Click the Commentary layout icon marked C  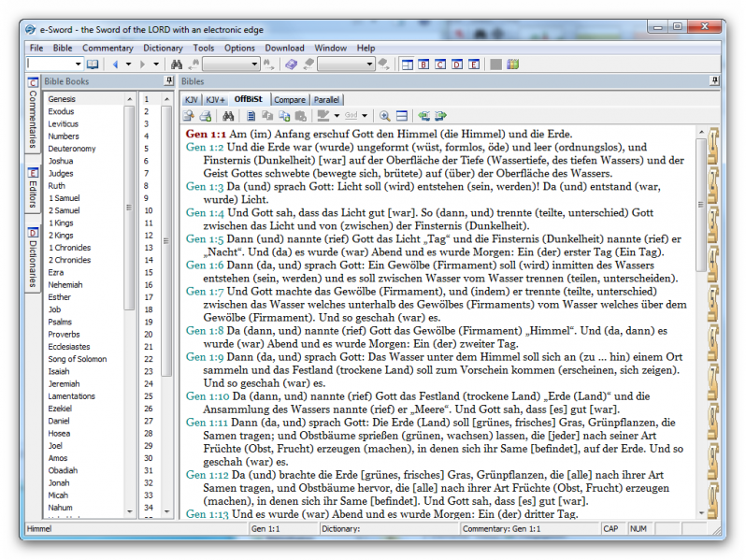pos(440,65)
